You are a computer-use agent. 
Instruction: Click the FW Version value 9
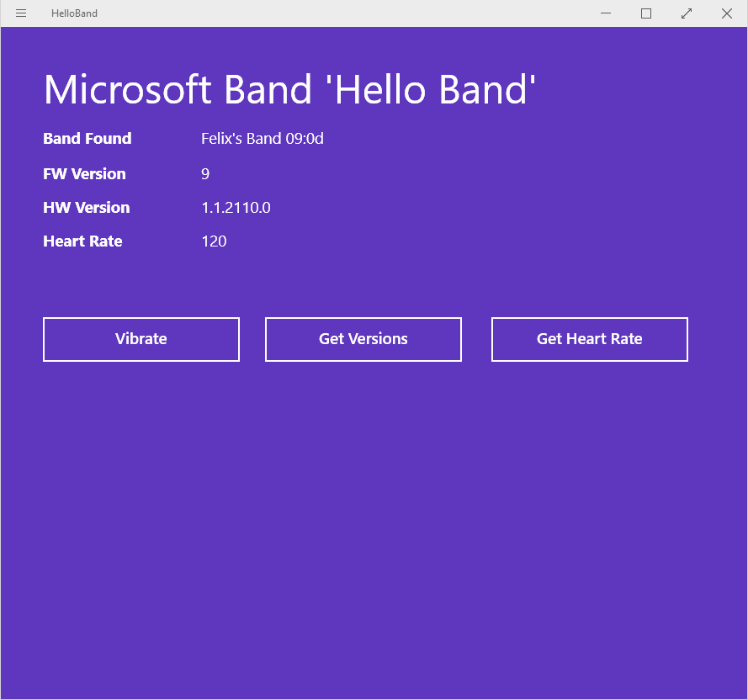pos(205,174)
